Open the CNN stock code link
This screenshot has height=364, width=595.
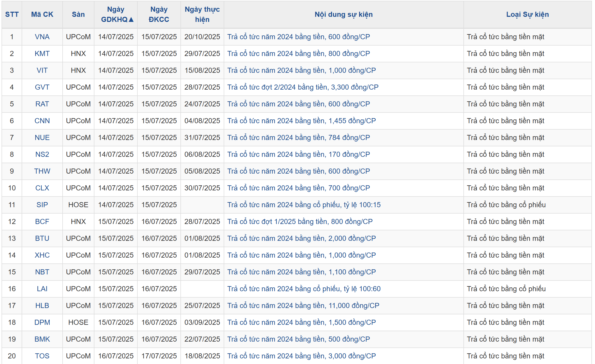[x=42, y=121]
